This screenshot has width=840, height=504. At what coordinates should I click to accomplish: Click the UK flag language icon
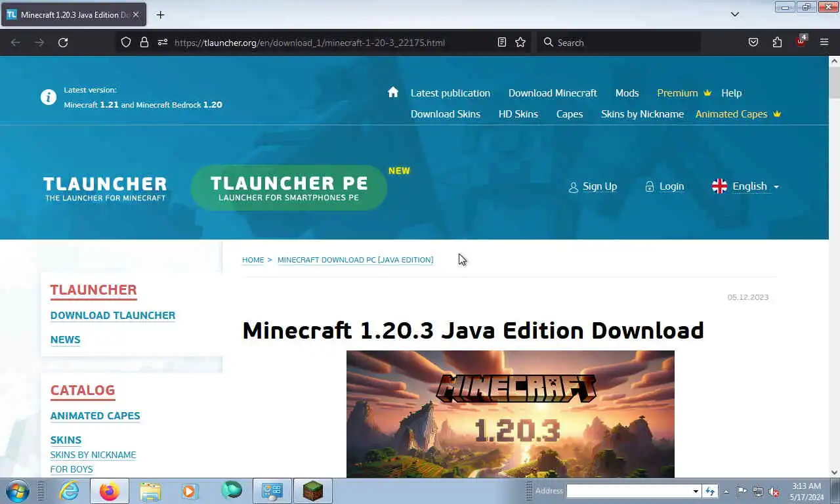(x=719, y=186)
